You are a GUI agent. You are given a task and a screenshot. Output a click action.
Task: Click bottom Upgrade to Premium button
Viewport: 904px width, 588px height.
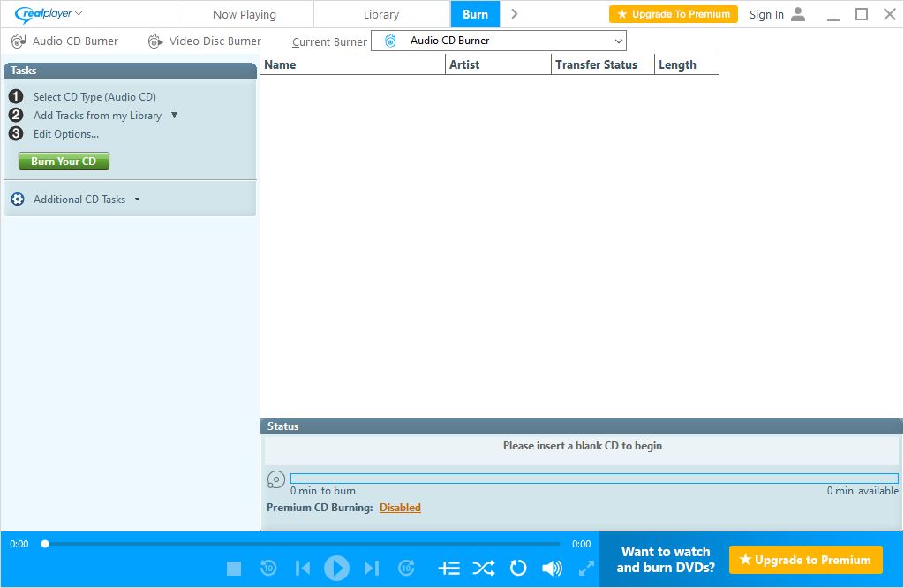805,560
